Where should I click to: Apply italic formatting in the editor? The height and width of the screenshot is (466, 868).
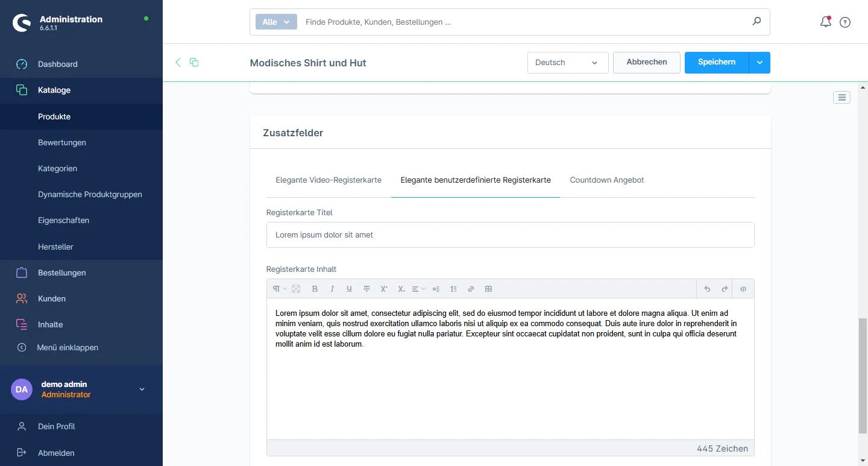pos(332,289)
